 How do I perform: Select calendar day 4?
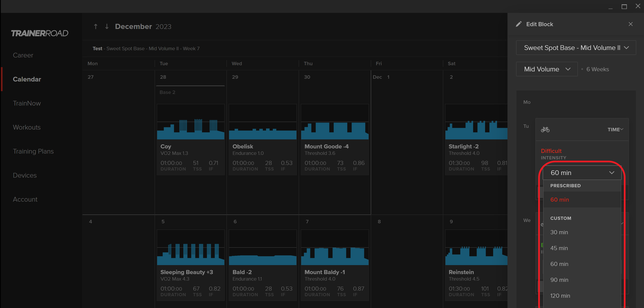pyautogui.click(x=91, y=222)
